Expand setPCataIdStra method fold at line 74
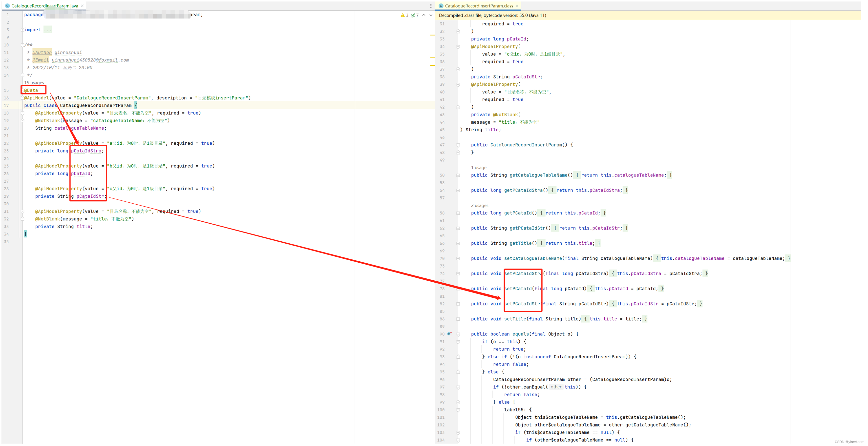868x446 pixels. [458, 274]
